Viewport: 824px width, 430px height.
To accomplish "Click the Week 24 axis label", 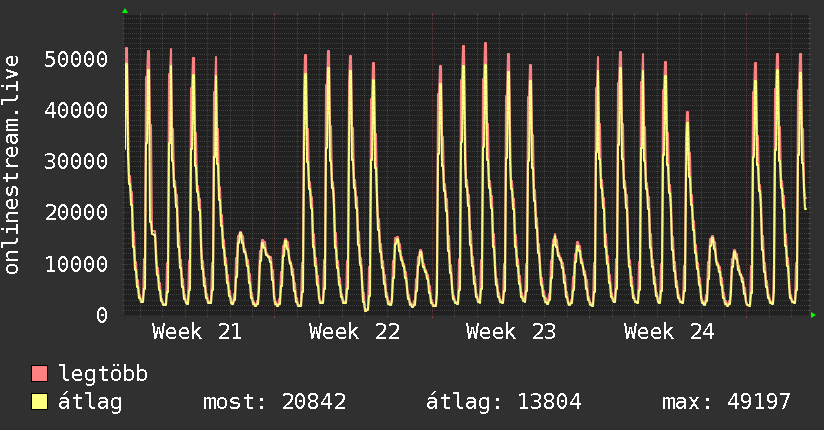I will (669, 332).
